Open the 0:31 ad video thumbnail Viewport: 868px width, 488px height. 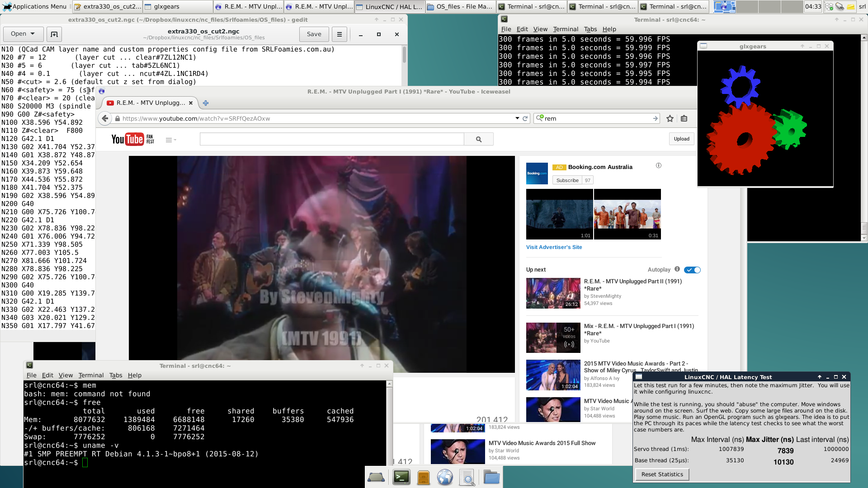tap(627, 214)
